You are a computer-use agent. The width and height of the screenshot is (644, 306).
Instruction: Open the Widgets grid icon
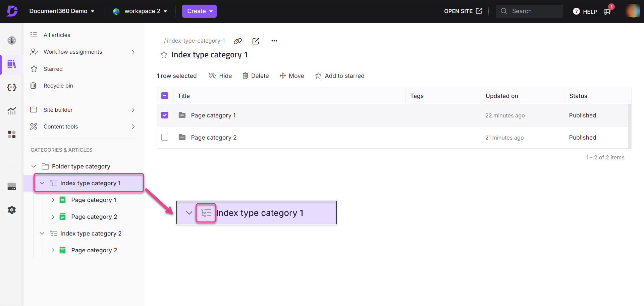click(x=12, y=135)
